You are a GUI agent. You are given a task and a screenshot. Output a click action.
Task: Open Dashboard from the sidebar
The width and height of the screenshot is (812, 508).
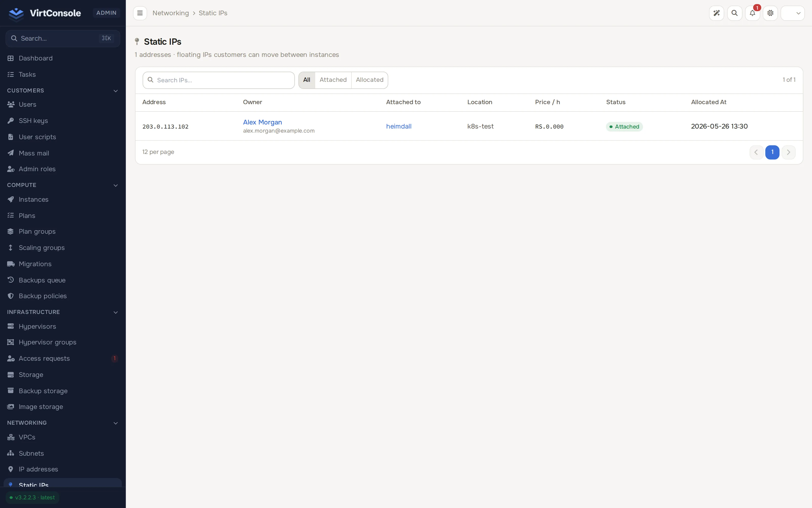pyautogui.click(x=63, y=58)
